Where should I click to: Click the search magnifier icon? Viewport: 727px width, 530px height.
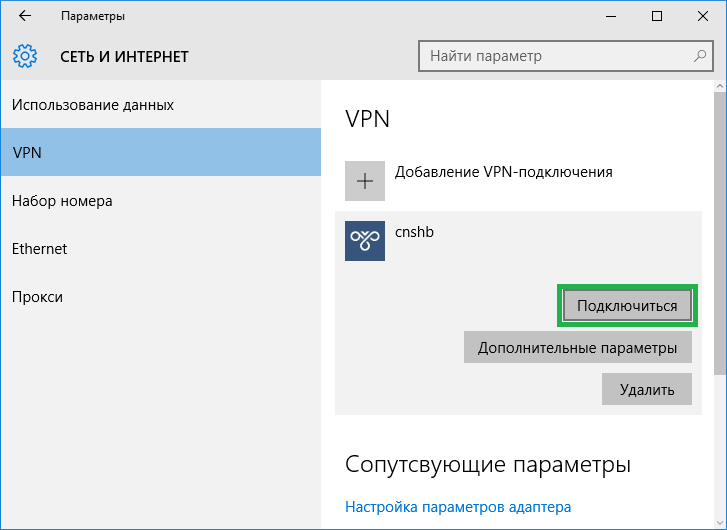pyautogui.click(x=700, y=56)
